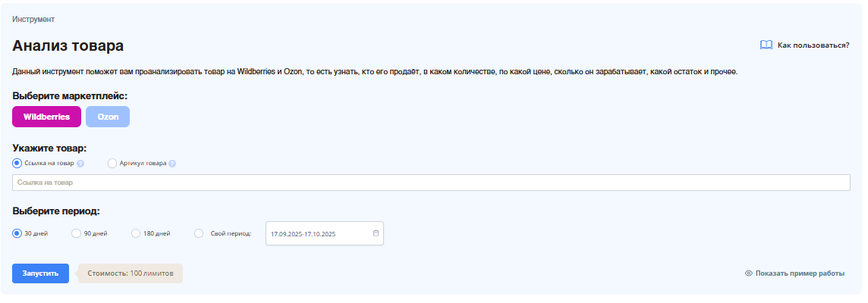Click the eye icon near Показать пример работы
The height and width of the screenshot is (303, 868).
748,273
